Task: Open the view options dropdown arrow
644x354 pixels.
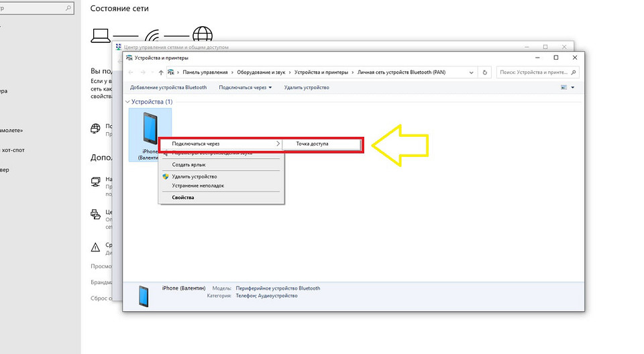Action: [573, 88]
